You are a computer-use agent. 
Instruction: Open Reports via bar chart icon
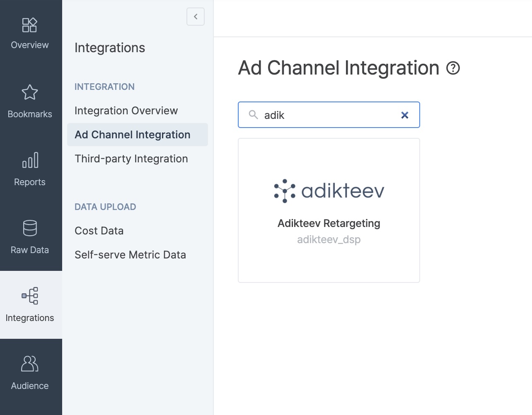(30, 160)
